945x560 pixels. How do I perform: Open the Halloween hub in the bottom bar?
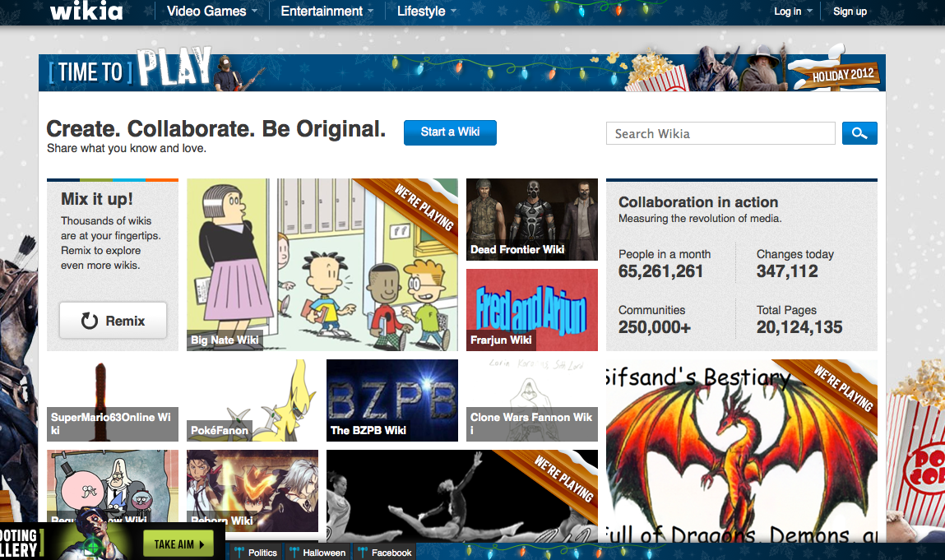(x=317, y=552)
